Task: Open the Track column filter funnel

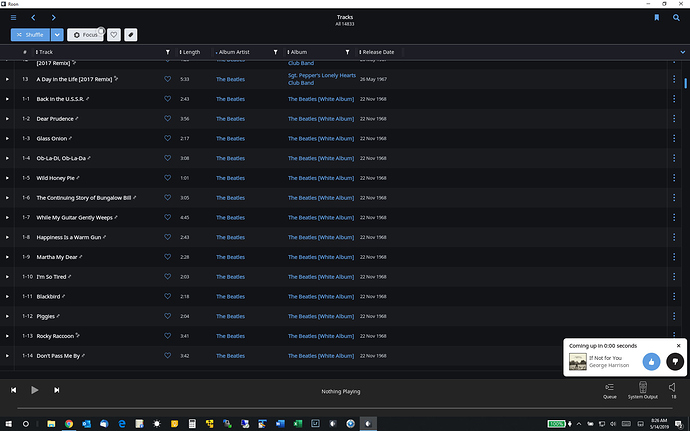Action: coord(168,52)
